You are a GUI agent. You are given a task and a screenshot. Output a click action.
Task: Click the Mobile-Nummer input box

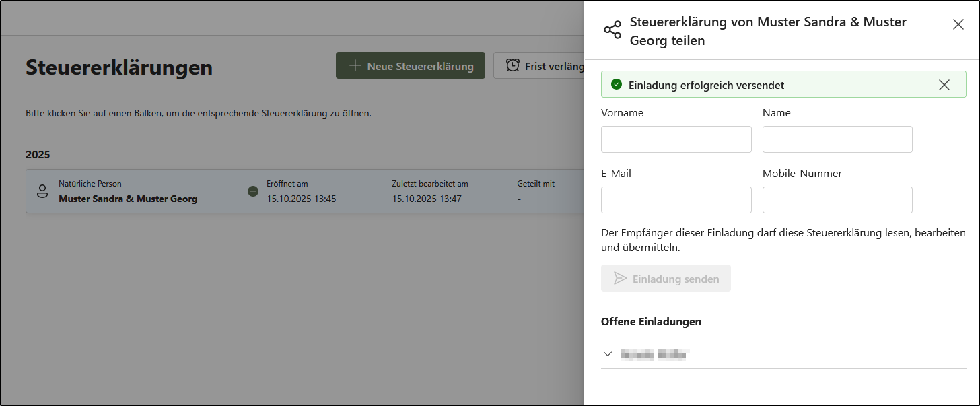click(837, 200)
